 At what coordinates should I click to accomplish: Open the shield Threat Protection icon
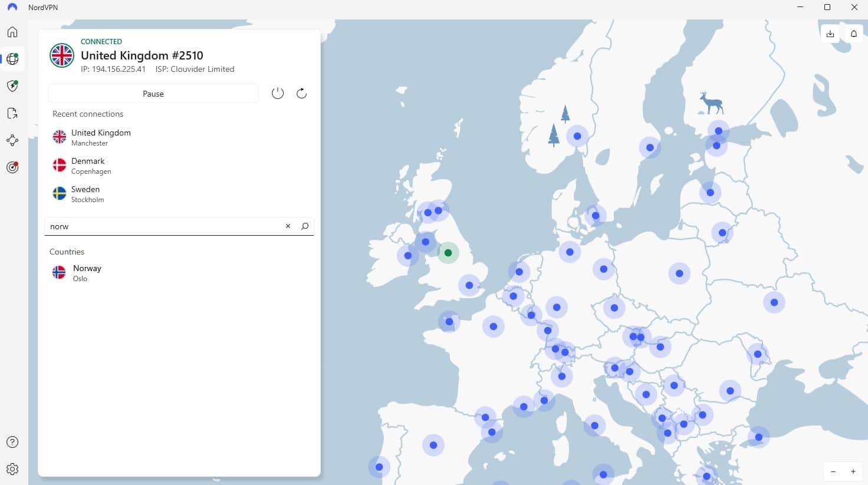pos(12,86)
